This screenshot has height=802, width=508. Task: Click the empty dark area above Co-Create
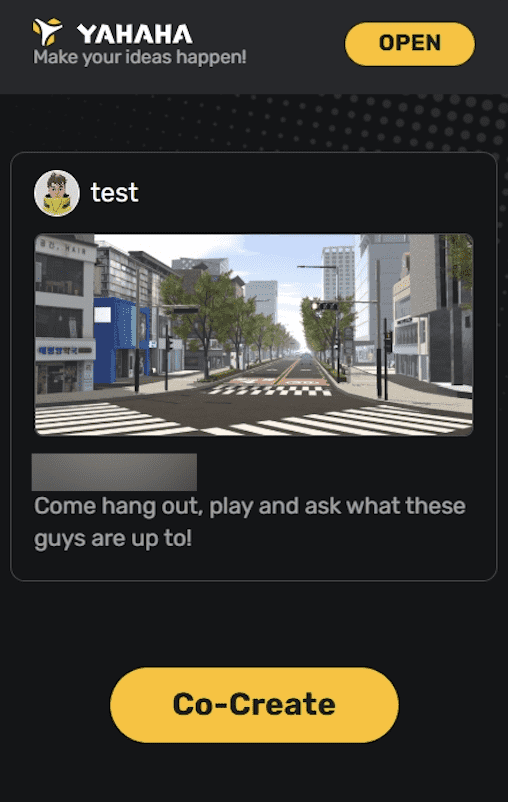pos(254,624)
